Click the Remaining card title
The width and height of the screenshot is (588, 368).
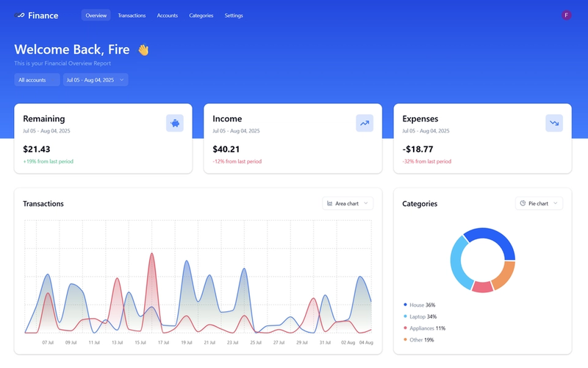pos(44,118)
